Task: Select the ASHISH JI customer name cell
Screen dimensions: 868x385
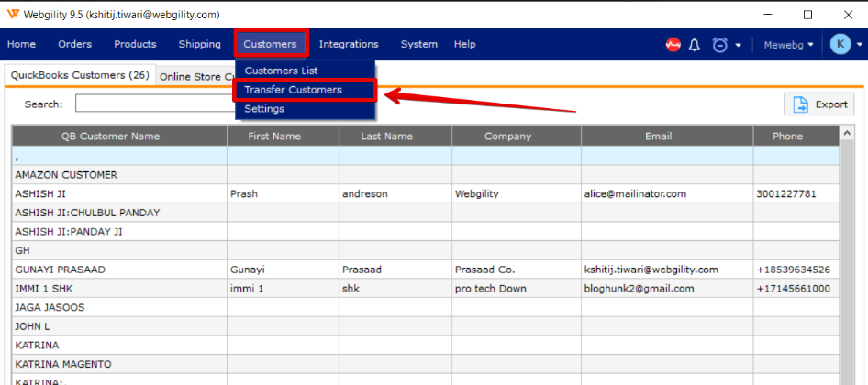Action: [119, 193]
